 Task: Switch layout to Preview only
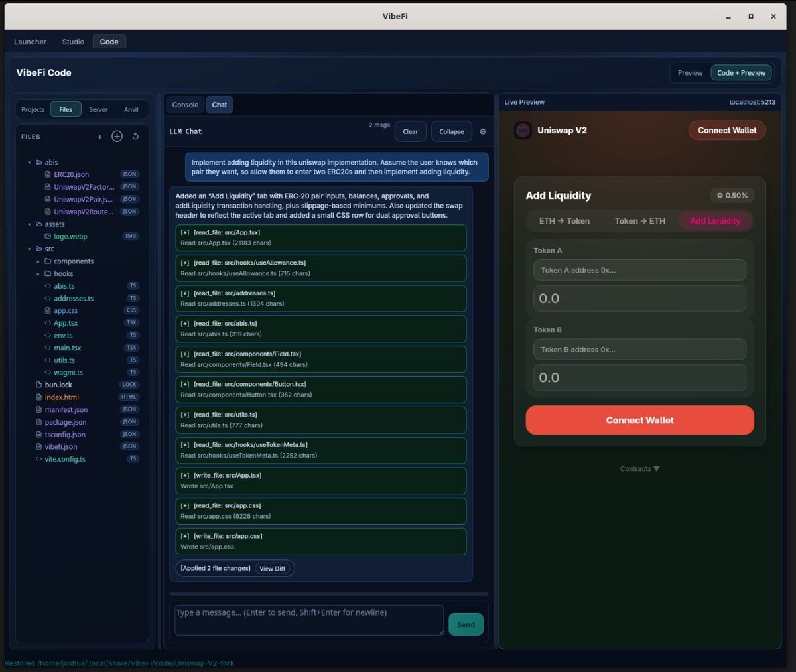pyautogui.click(x=690, y=73)
